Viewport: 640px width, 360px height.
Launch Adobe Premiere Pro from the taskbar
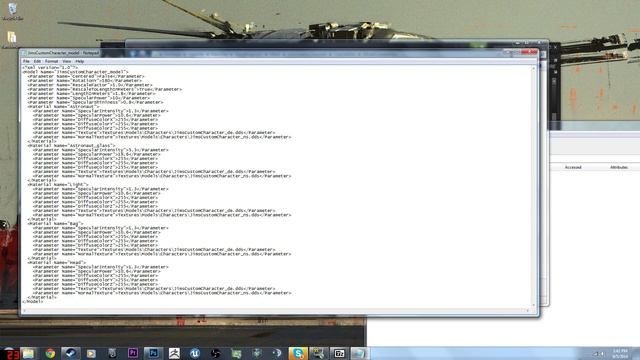133,353
